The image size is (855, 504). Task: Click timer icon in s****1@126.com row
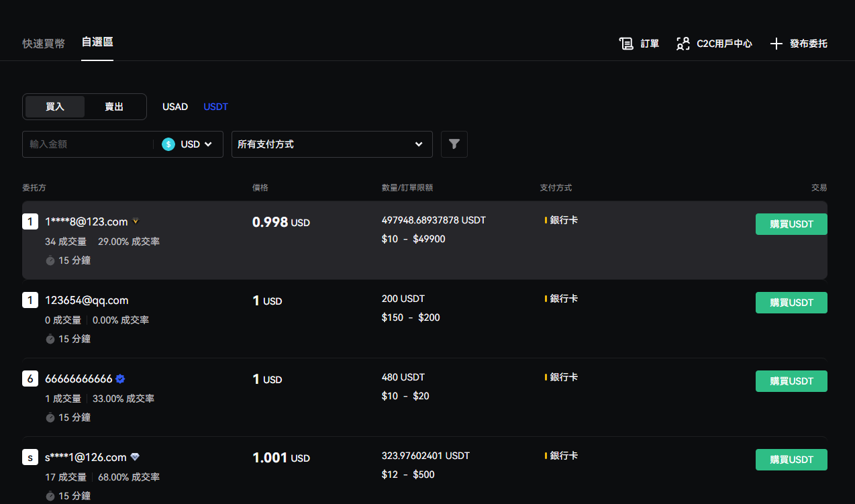50,496
